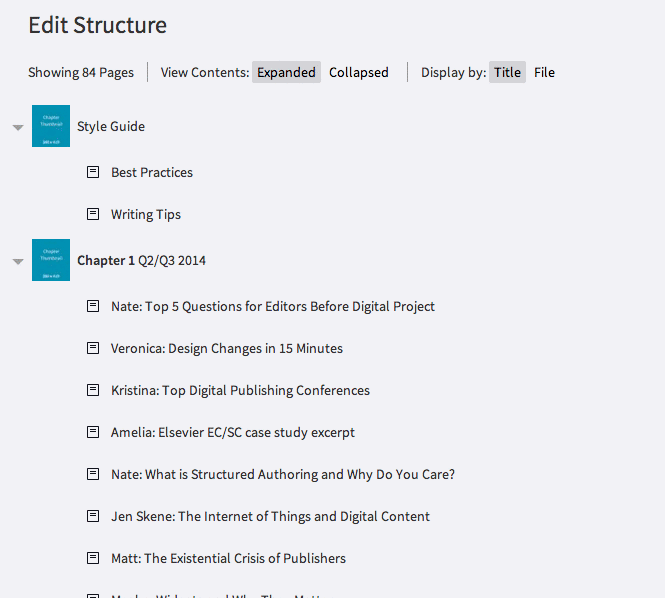The height and width of the screenshot is (598, 665).
Task: Click page icon next to Kristina: Top Digital Publishing
Action: [93, 390]
